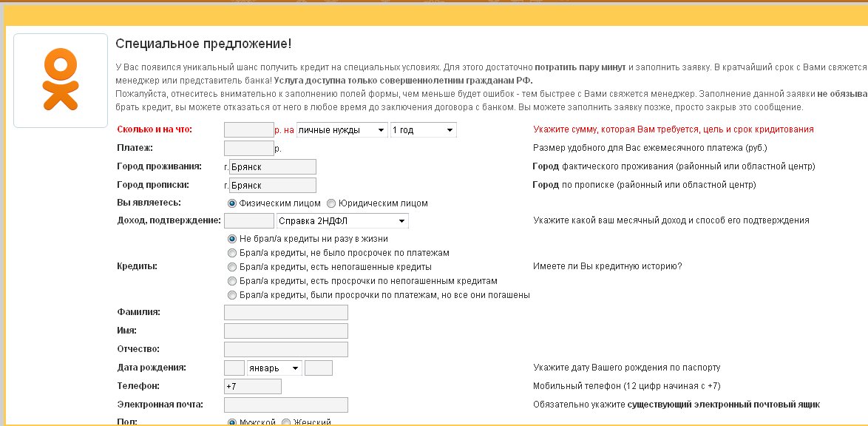Click the orange Odnoklassniki logo
The height and width of the screenshot is (426, 868).
61,78
